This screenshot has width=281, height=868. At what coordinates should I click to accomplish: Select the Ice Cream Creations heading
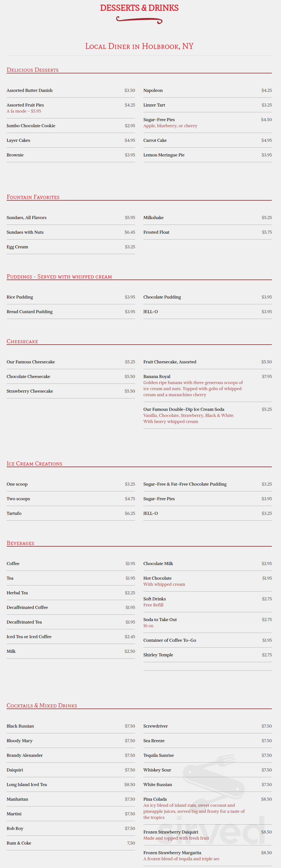tap(35, 464)
